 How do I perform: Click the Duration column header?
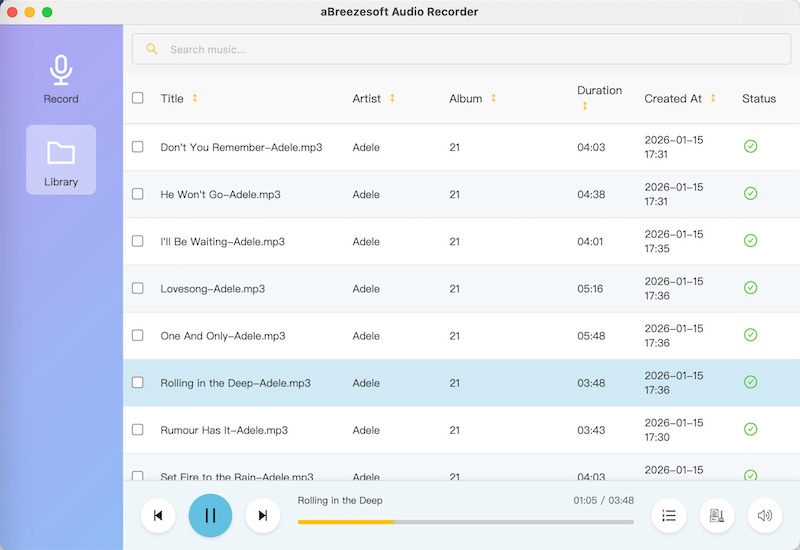click(x=599, y=90)
